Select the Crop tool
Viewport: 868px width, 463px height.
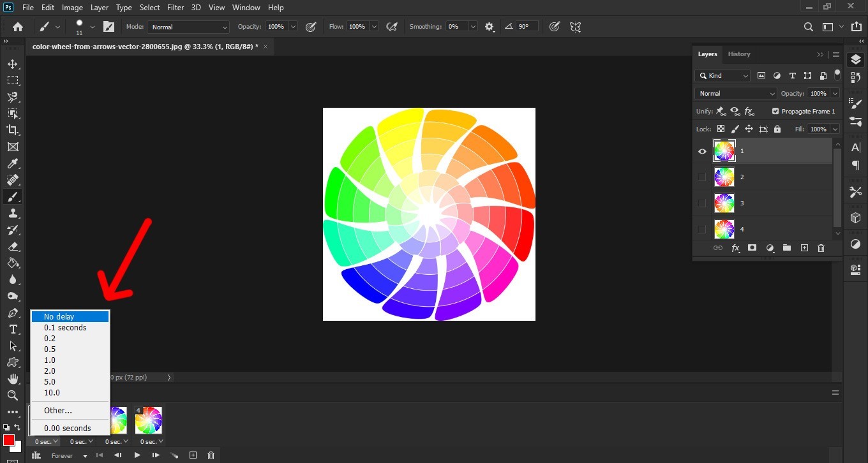click(12, 130)
